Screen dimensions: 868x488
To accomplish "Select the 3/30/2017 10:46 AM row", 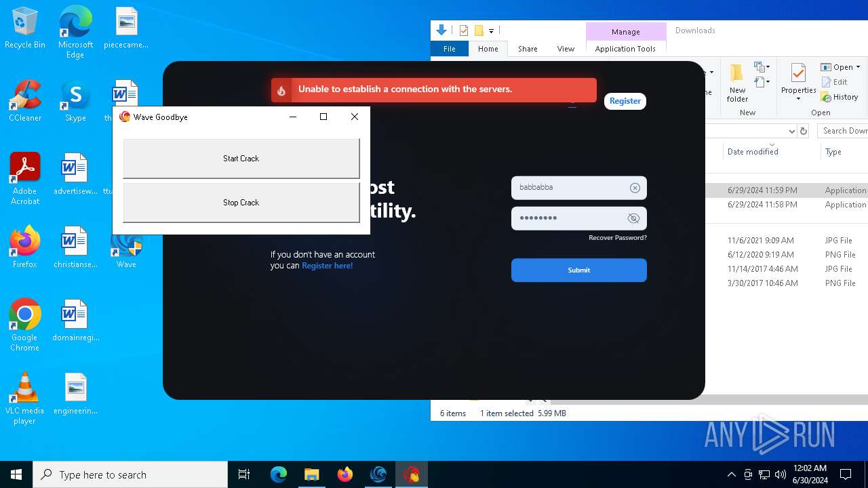I will coord(787,283).
